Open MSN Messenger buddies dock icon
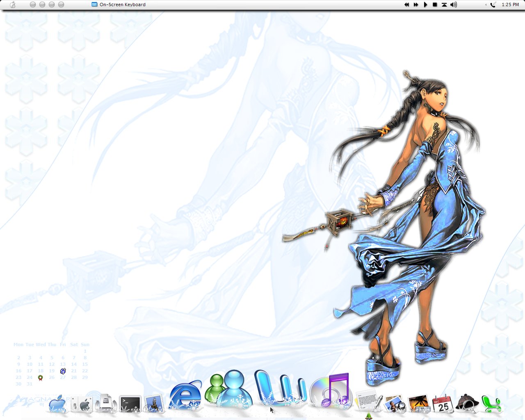525x420 pixels. pyautogui.click(x=228, y=389)
